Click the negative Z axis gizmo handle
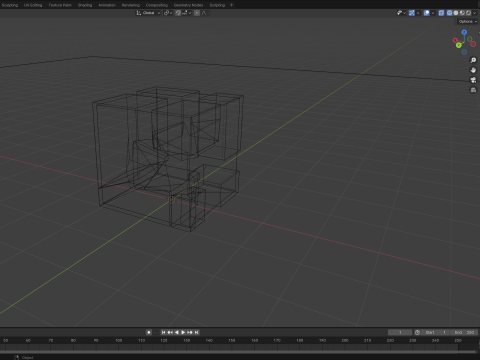Image resolution: width=480 pixels, height=360 pixels. 464,52
